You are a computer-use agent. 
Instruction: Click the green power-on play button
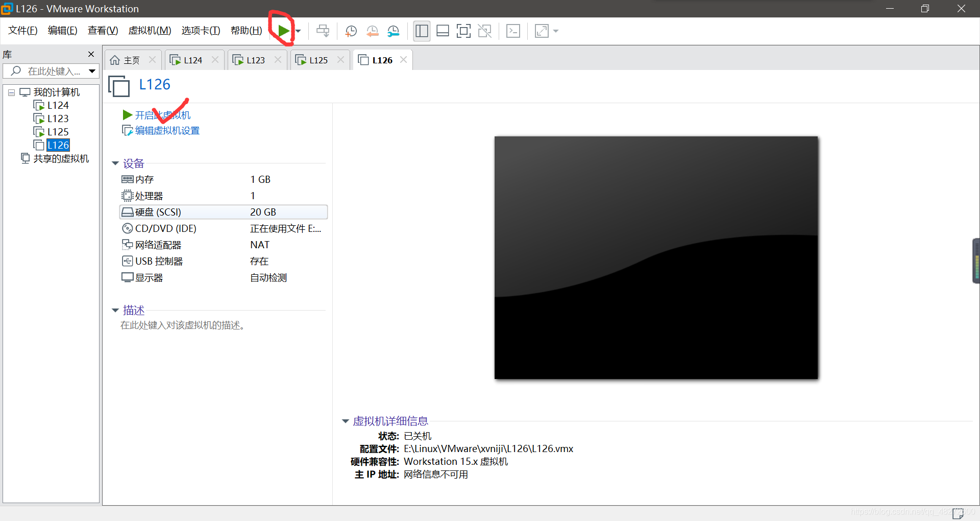[x=283, y=31]
